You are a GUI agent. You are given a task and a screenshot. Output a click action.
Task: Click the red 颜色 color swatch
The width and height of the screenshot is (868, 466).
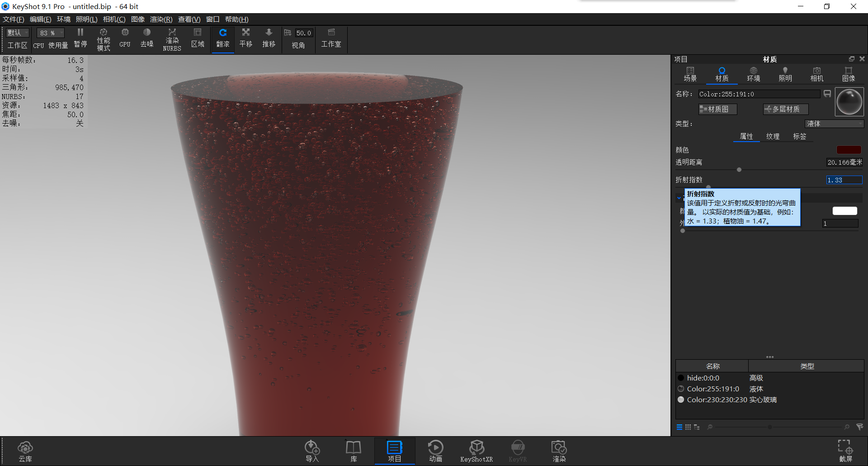[849, 150]
